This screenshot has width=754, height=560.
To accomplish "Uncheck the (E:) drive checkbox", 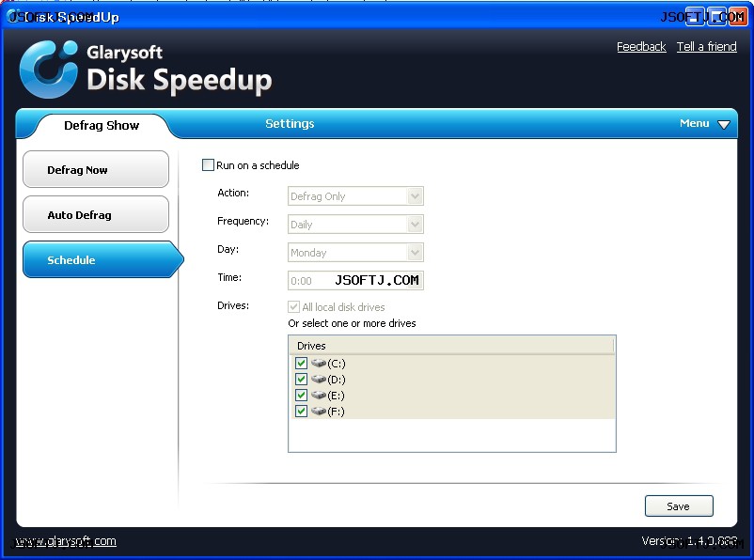I will (302, 396).
